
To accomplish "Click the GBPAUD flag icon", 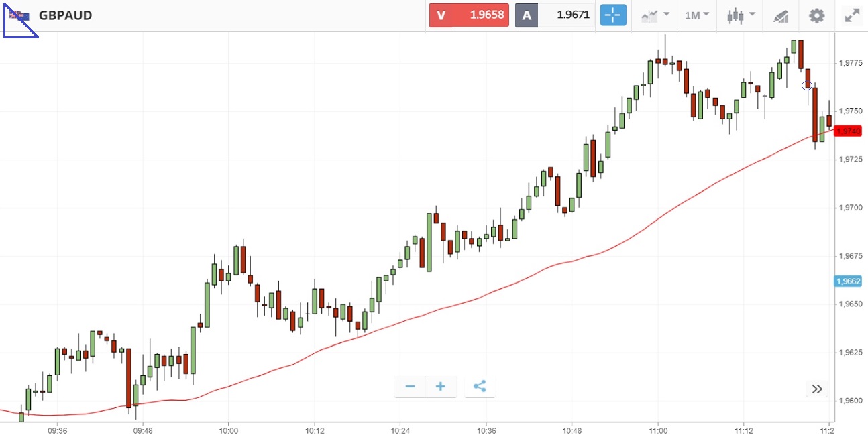I will tap(19, 15).
